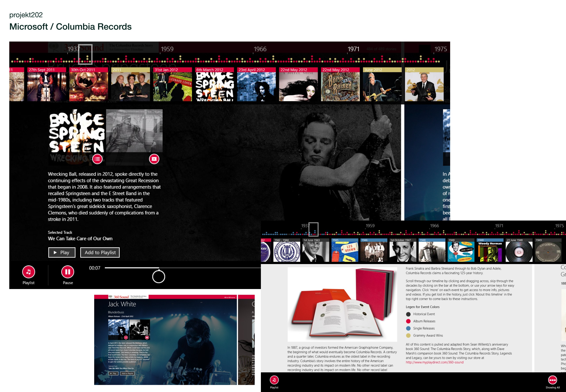The width and height of the screenshot is (566, 392).
Task: Open the June 2012 event thumbnail
Action: (x=382, y=84)
